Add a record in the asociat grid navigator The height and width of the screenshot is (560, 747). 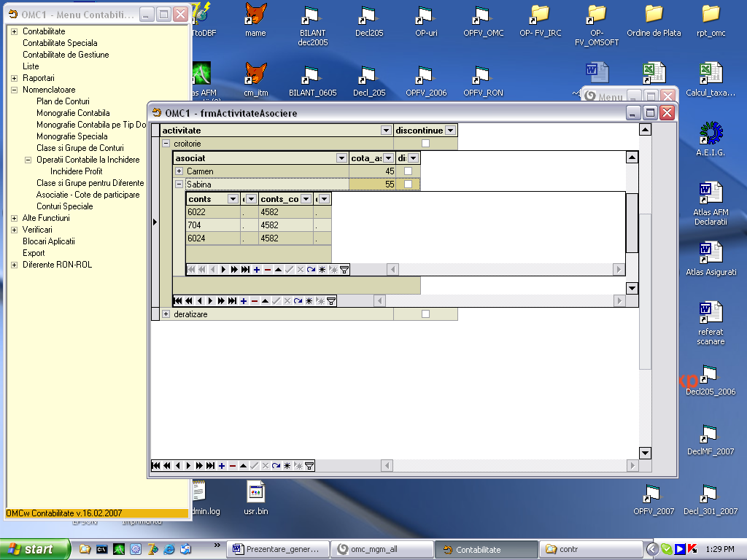tap(244, 301)
